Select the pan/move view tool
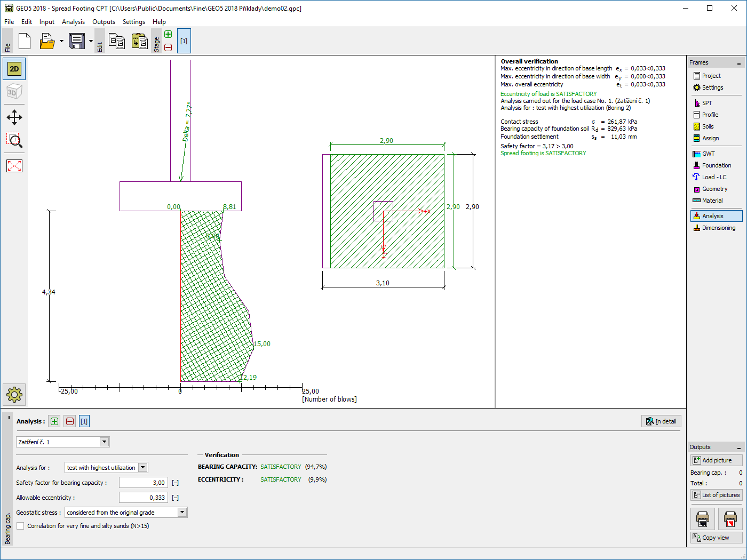The image size is (747, 560). [x=14, y=117]
